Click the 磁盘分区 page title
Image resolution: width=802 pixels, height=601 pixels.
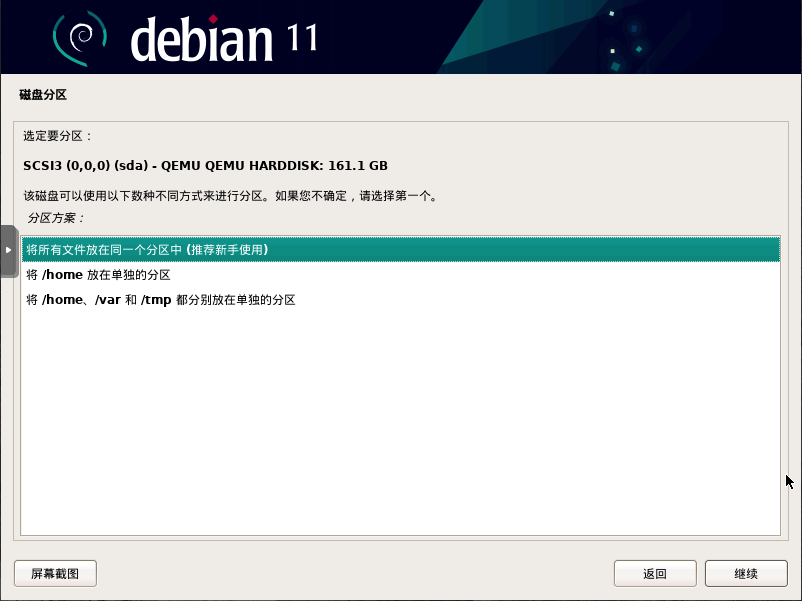click(x=43, y=95)
